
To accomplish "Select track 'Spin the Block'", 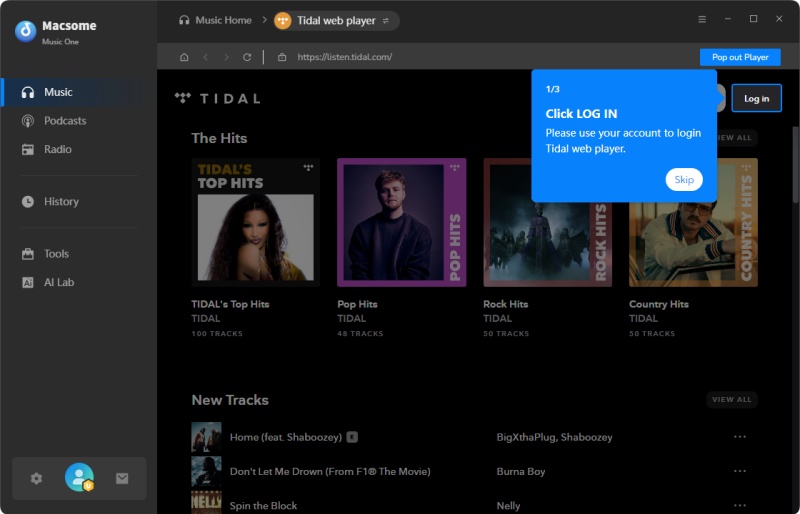I will pyautogui.click(x=263, y=506).
